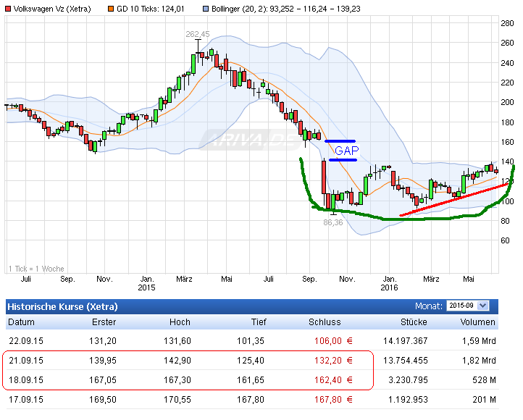
Task: Select shares count 1.192.953
Action: click(408, 399)
